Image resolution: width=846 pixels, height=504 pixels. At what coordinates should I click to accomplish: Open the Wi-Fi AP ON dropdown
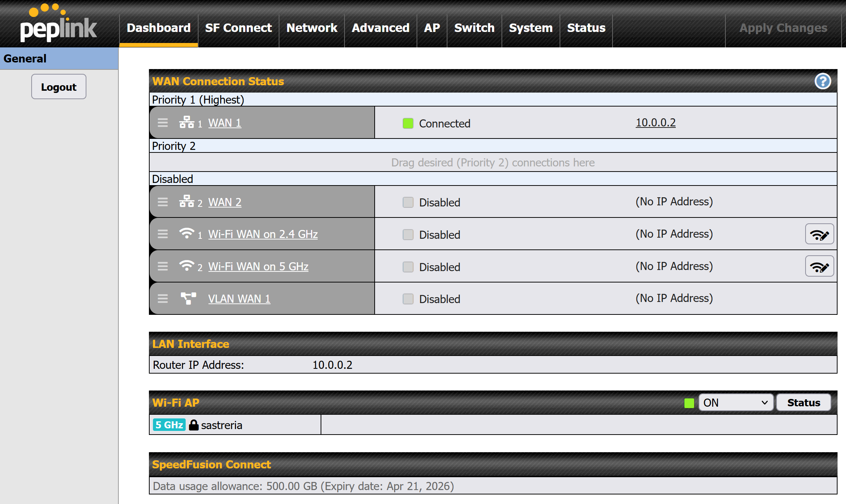click(x=736, y=403)
